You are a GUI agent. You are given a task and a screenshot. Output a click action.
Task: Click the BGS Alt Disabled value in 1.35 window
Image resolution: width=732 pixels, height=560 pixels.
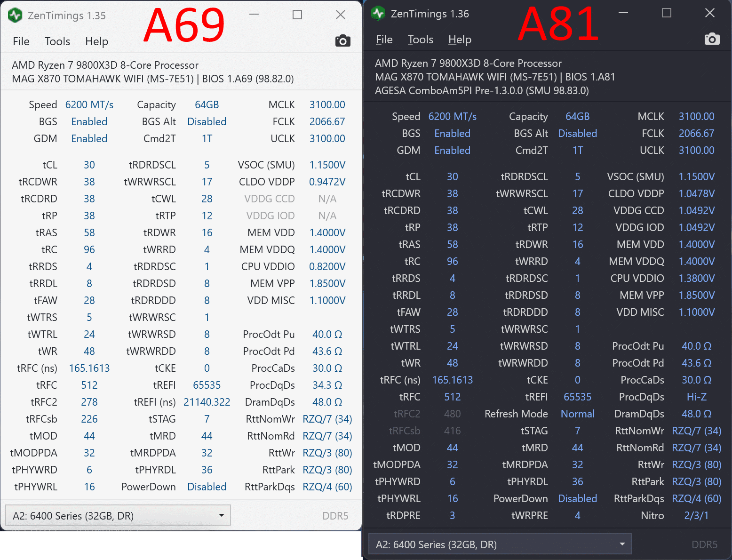[207, 121]
